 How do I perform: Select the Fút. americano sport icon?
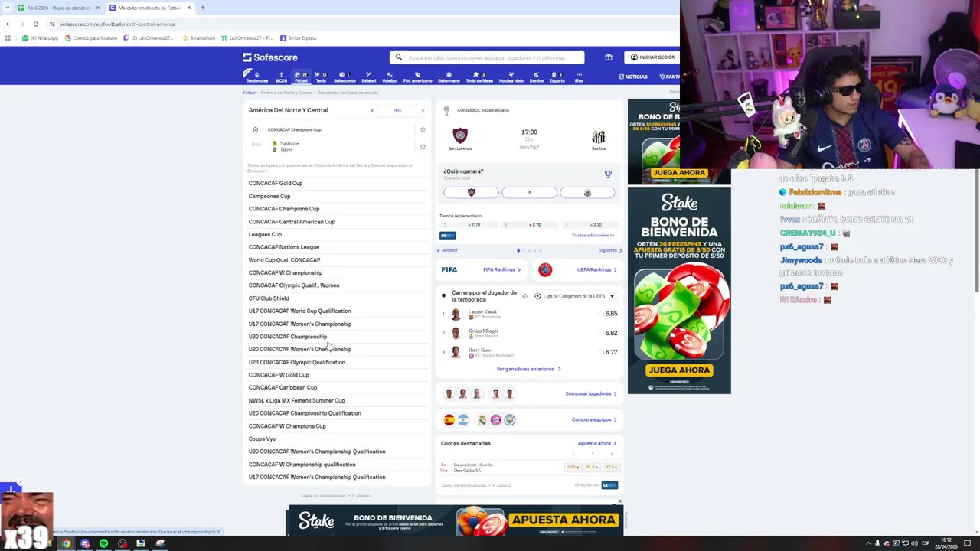(x=417, y=77)
